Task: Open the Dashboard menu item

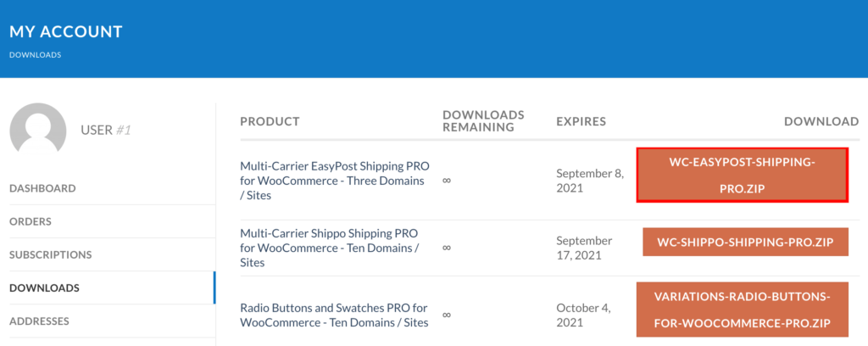Action: click(42, 188)
